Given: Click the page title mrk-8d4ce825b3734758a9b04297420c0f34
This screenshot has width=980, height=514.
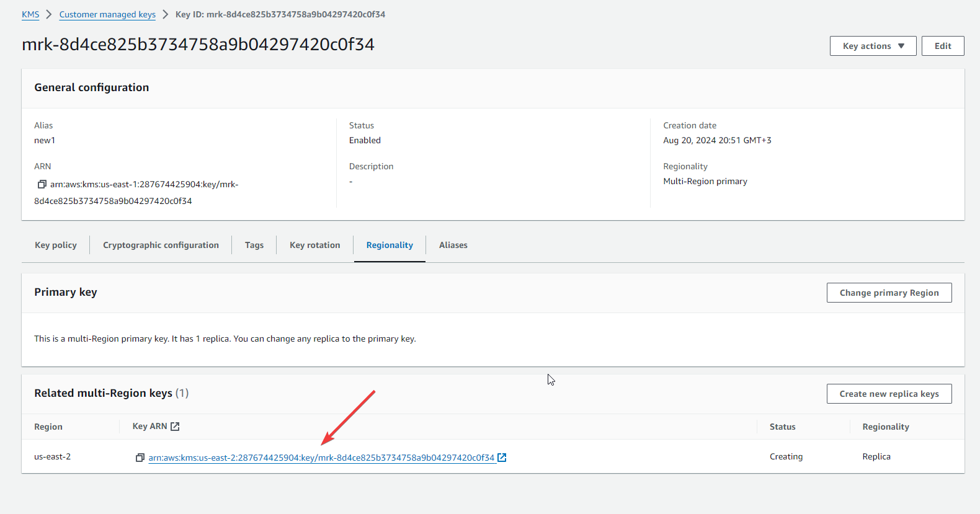Looking at the screenshot, I should [x=198, y=45].
